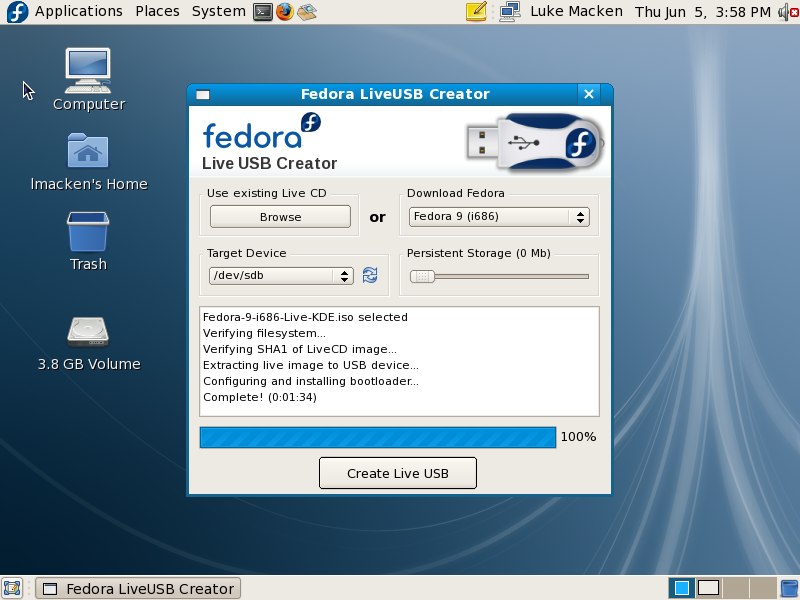Open the Places menu

coord(157,11)
